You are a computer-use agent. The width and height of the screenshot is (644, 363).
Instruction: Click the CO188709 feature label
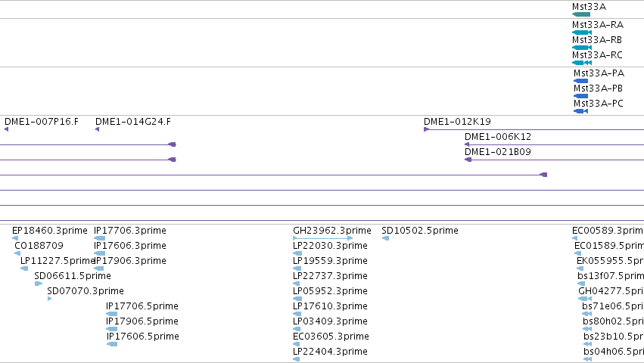pos(39,246)
